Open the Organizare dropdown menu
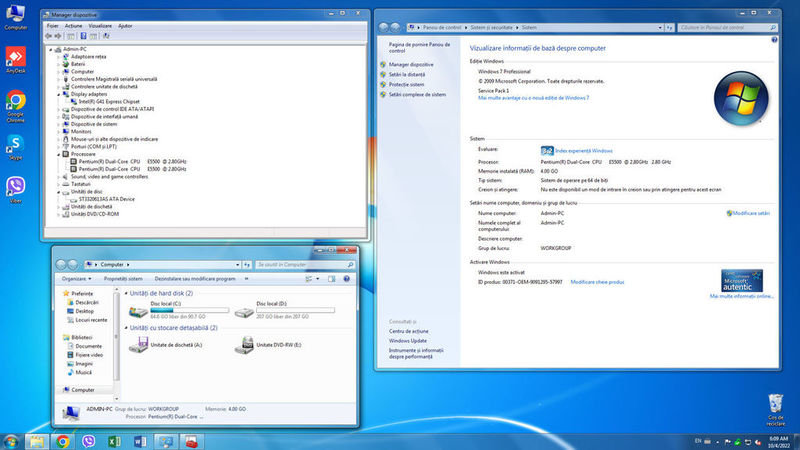Viewport: 800px width, 450px height. 77,279
